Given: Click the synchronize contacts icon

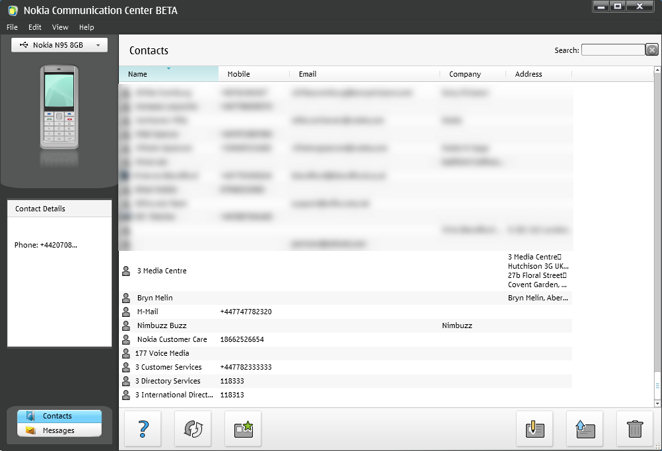Looking at the screenshot, I should coord(193,429).
